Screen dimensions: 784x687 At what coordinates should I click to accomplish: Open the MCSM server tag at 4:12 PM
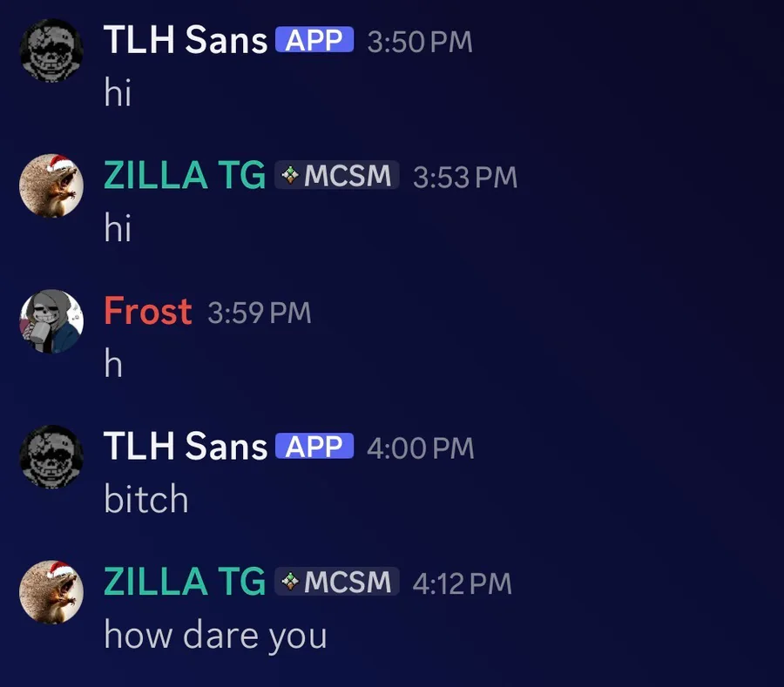coord(337,582)
